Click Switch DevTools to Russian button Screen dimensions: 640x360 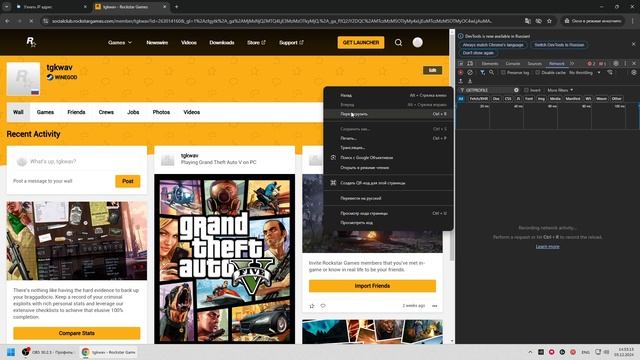click(559, 45)
